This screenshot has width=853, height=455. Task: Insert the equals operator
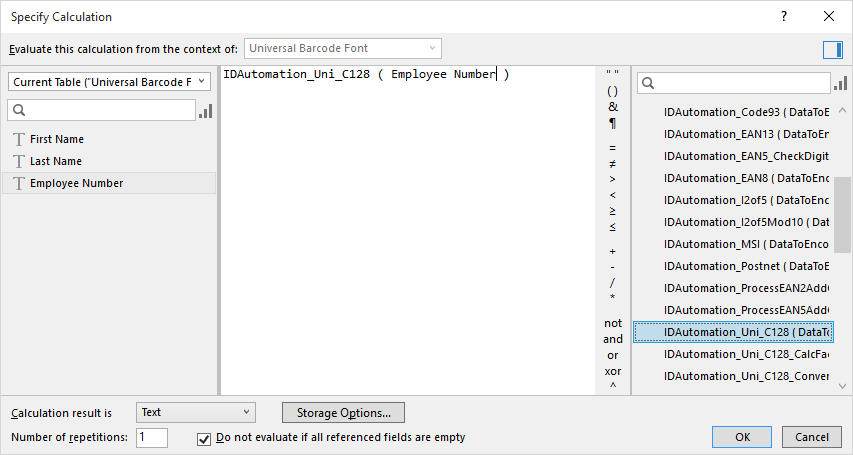(x=613, y=148)
